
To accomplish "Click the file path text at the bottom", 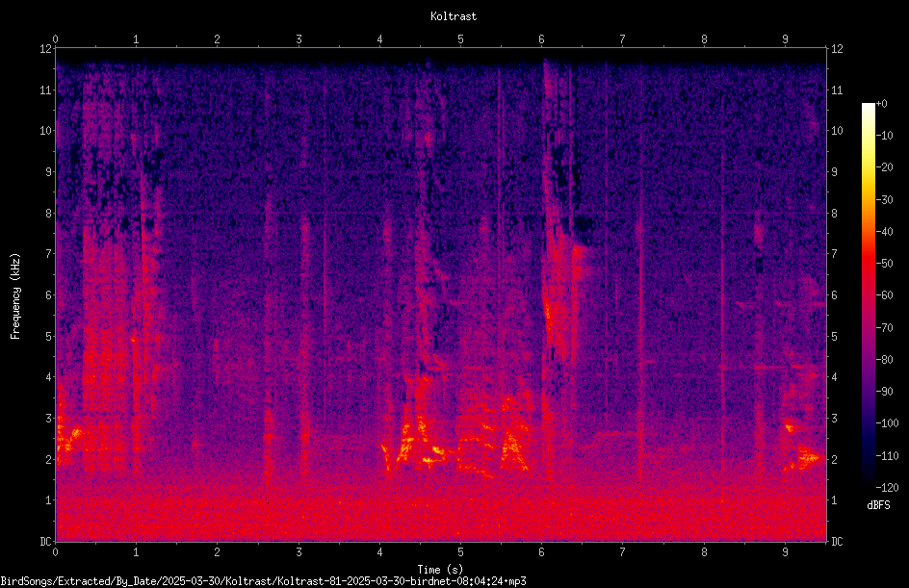I will (x=263, y=581).
